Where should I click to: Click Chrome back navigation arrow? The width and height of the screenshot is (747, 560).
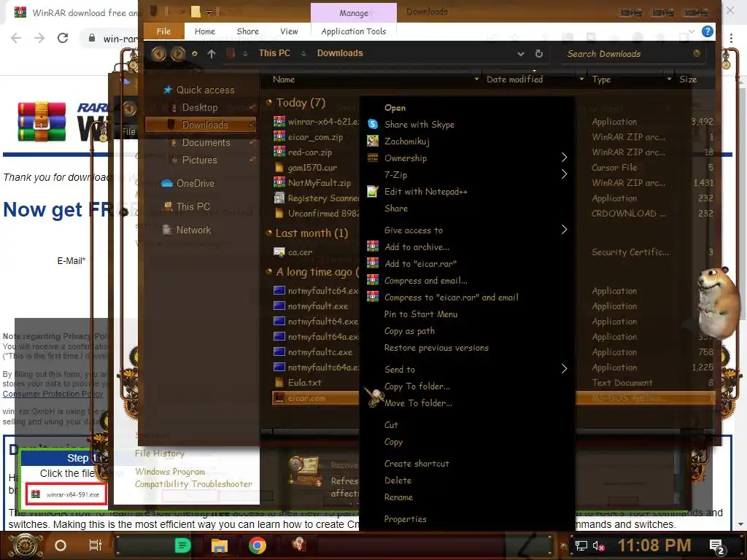[16, 38]
